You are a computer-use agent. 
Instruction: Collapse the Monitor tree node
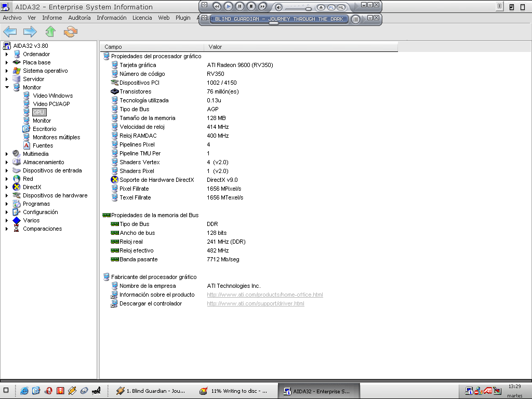(x=6, y=87)
